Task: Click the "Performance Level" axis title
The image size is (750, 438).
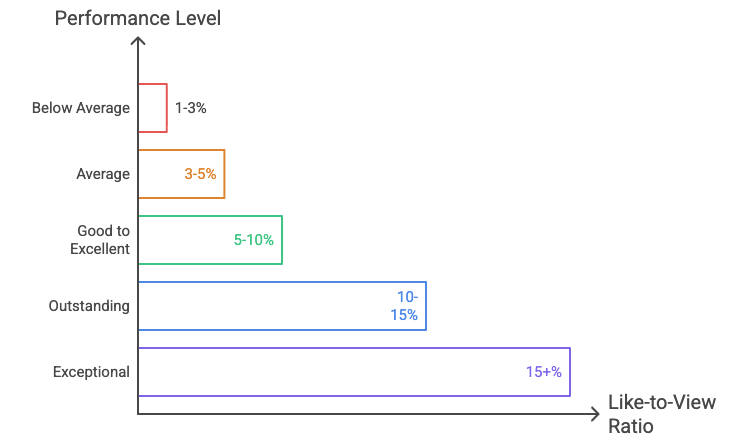Action: click(138, 17)
